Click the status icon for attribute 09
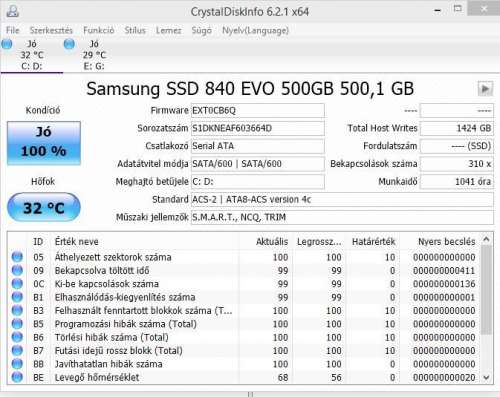Image resolution: width=500 pixels, height=397 pixels. 17,270
